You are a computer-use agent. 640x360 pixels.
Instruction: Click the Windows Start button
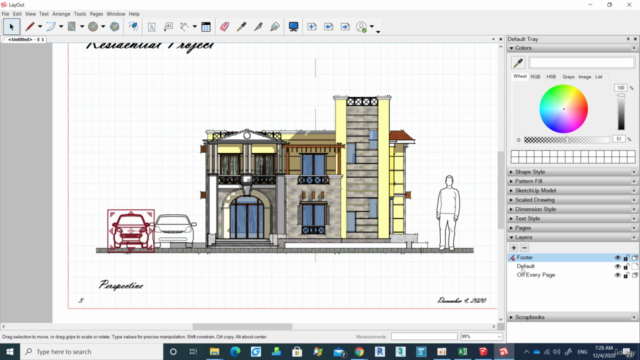coord(9,351)
